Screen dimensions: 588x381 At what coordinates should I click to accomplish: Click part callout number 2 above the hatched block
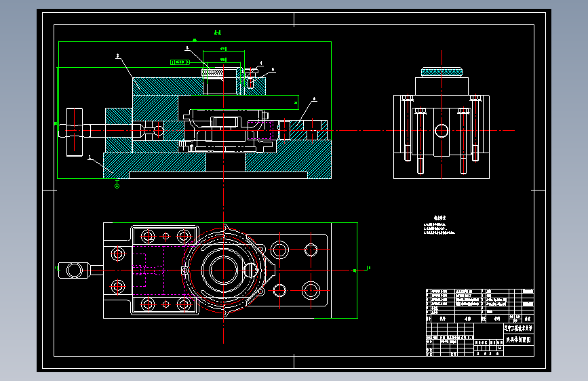tap(117, 56)
